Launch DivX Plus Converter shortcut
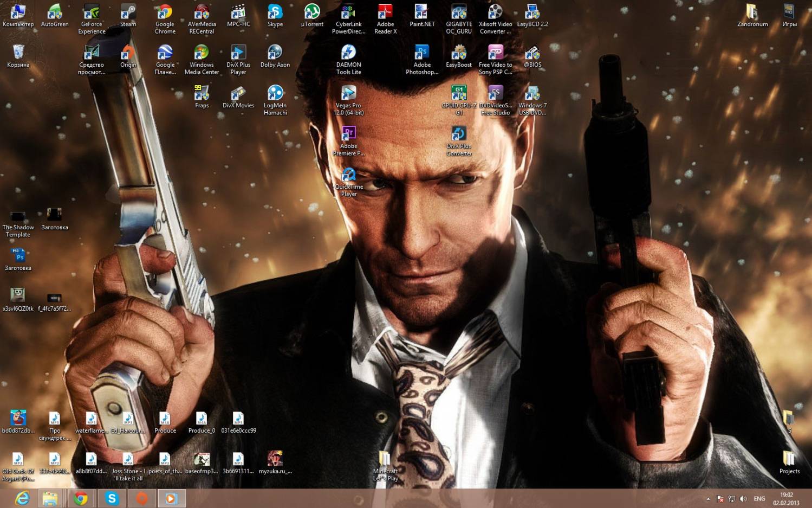Screen dimensions: 812x508 coord(459,141)
